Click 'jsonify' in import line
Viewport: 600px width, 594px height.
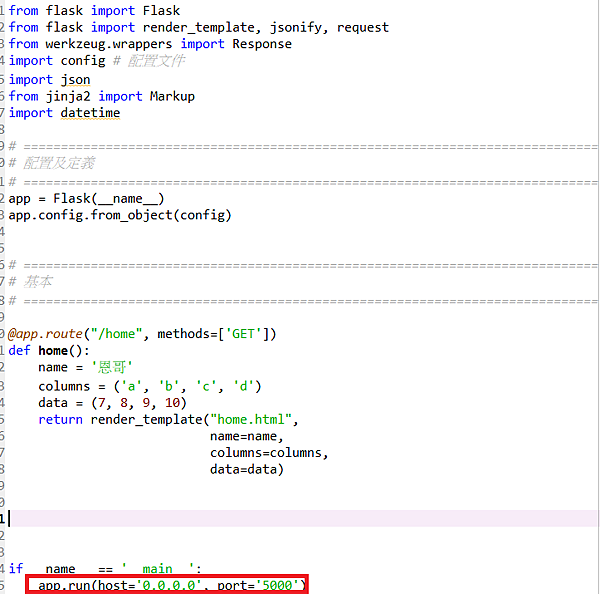point(296,28)
